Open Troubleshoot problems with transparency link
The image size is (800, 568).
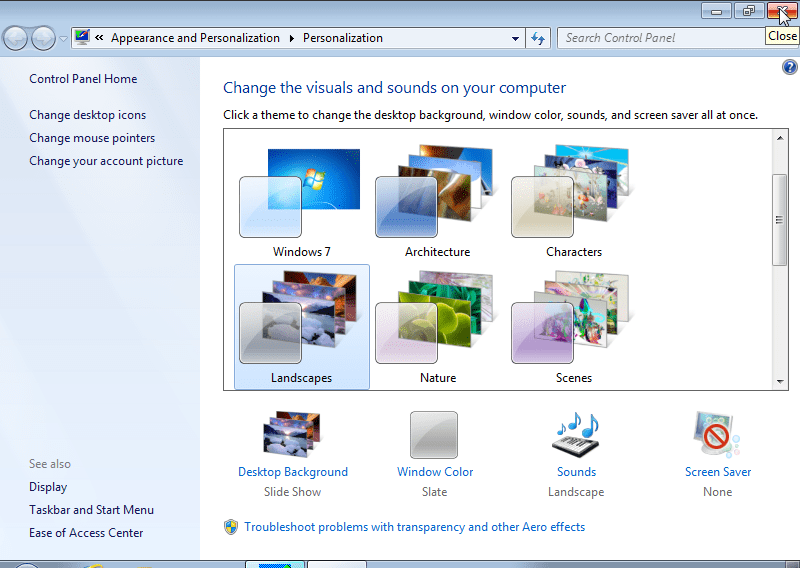click(414, 527)
